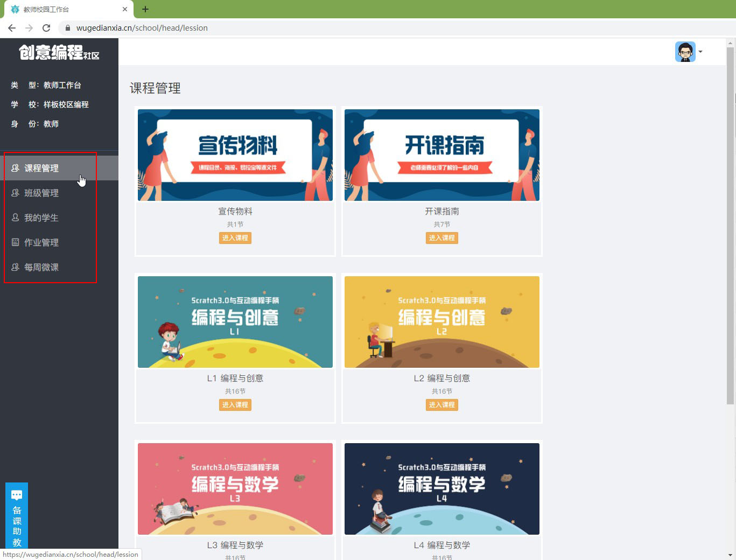Open the L3 编程与数学 pink thumbnail
736x560 pixels.
click(235, 489)
